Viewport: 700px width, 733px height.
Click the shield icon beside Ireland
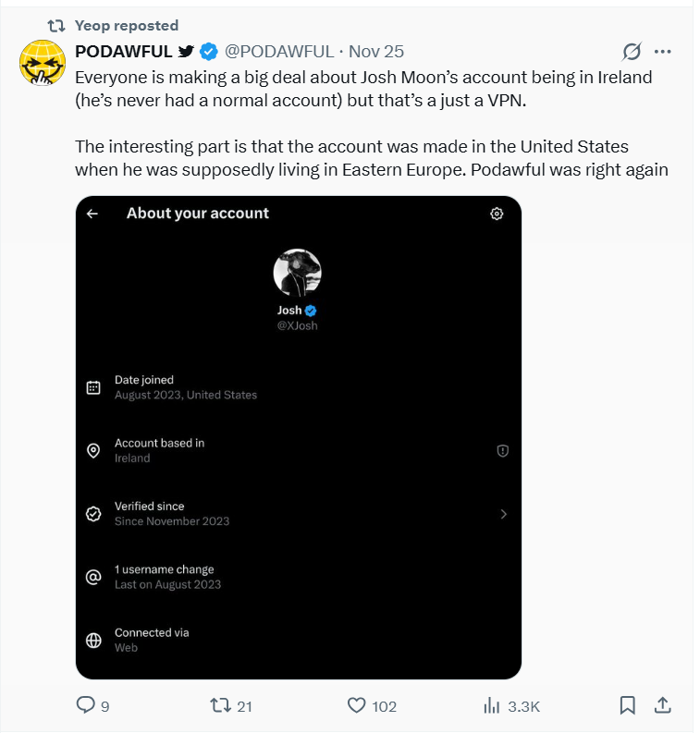coord(503,451)
